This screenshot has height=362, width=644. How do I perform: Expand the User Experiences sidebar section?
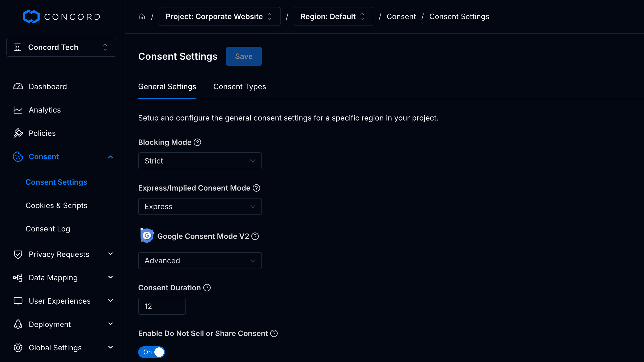tap(111, 301)
